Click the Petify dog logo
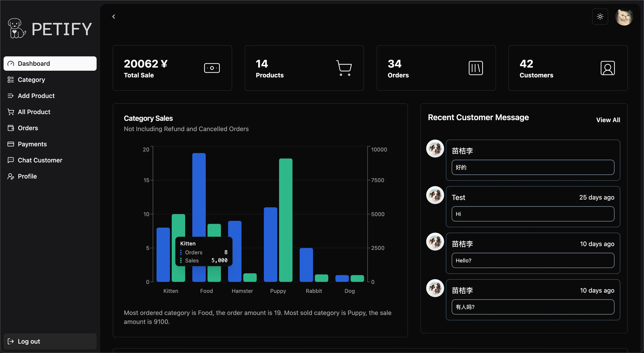 click(17, 28)
